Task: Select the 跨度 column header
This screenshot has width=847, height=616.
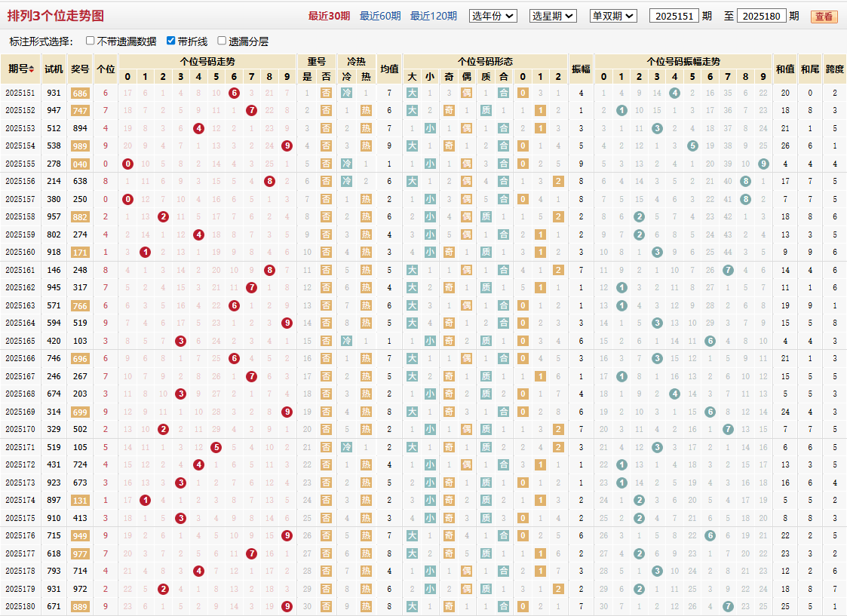Action: pyautogui.click(x=835, y=69)
